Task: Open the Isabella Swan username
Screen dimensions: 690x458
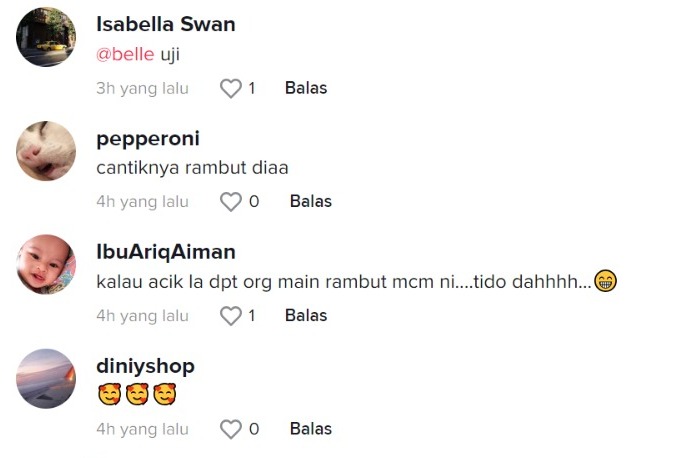Action: tap(165, 24)
